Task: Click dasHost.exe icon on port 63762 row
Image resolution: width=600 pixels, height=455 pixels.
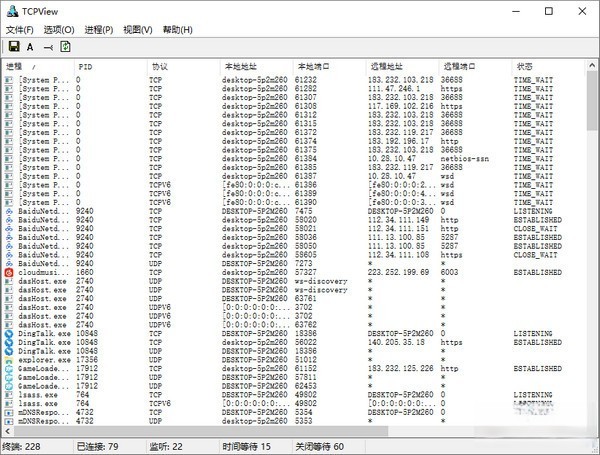Action: point(9,325)
